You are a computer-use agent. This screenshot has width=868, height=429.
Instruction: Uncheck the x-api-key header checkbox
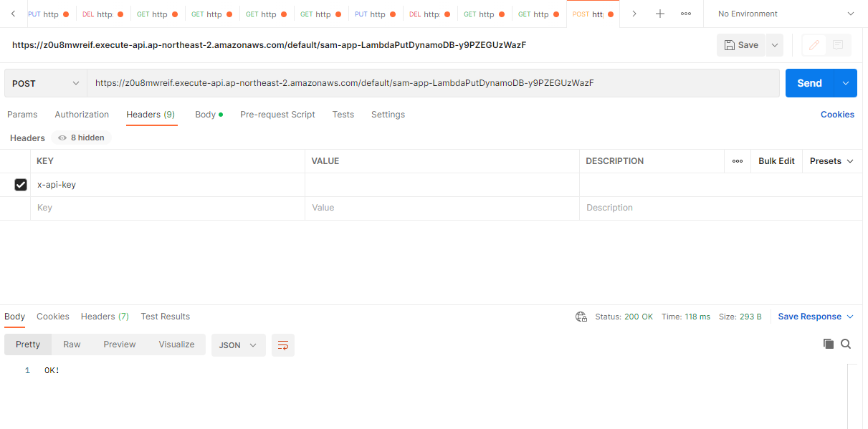click(21, 185)
